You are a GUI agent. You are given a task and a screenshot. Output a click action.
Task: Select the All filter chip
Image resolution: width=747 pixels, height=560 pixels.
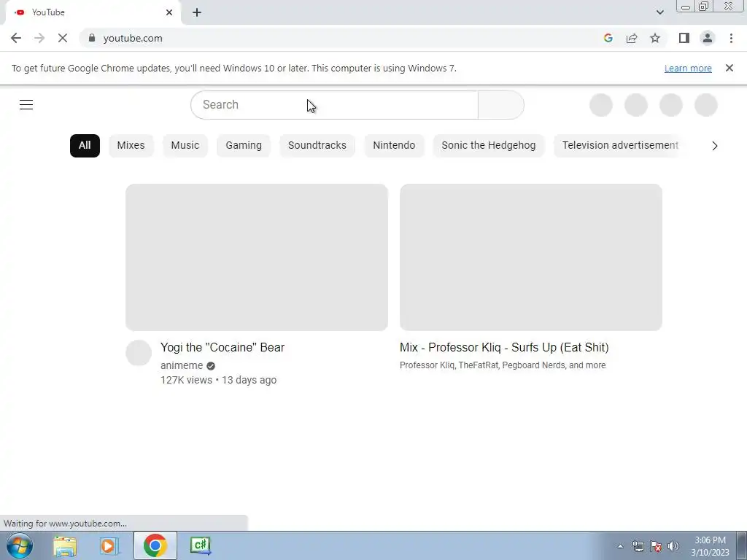85,145
